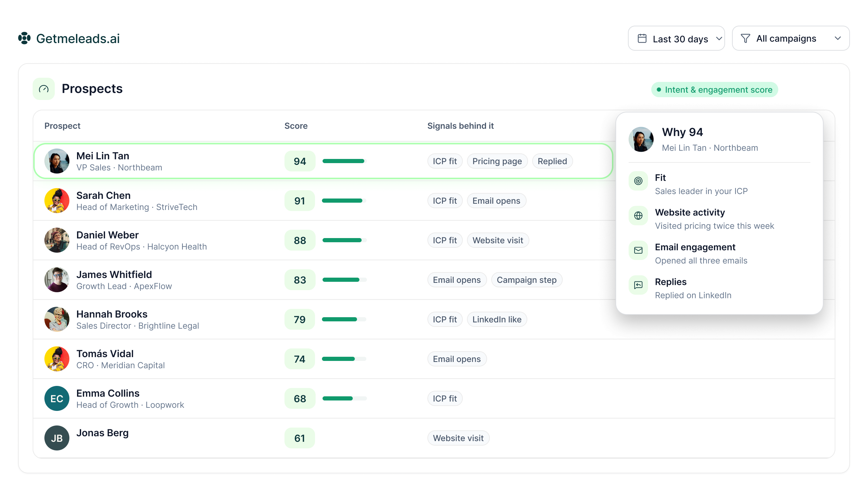This screenshot has height=481, width=868.
Task: Click "Visited pricing twice this week" text
Action: pyautogui.click(x=714, y=226)
